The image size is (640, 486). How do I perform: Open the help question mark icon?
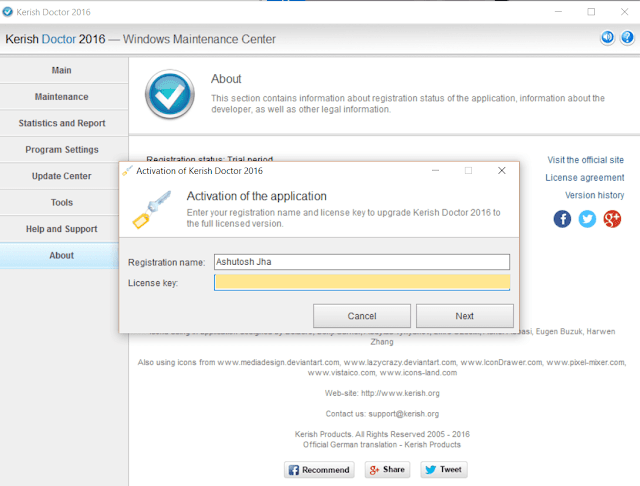click(x=627, y=38)
